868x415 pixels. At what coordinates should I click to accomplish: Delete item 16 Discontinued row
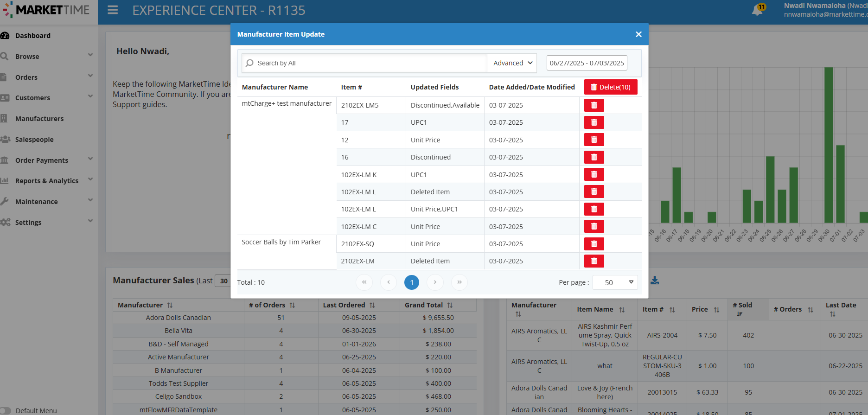click(594, 157)
